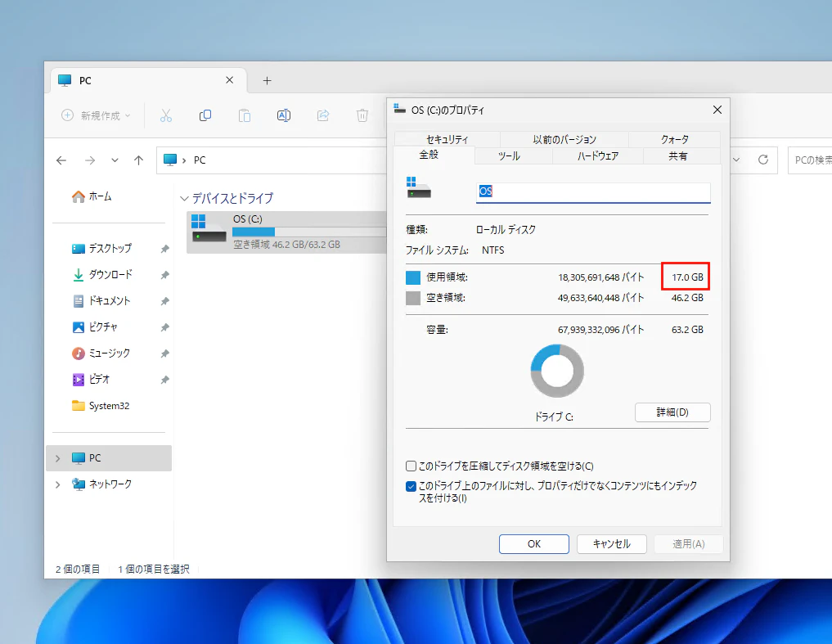Click the Copy icon in Explorer toolbar
The image size is (832, 644).
205,115
